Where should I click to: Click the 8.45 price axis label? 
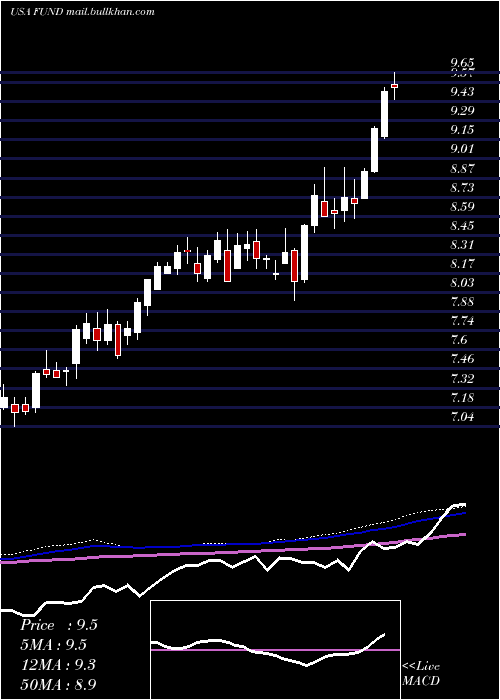[462, 226]
